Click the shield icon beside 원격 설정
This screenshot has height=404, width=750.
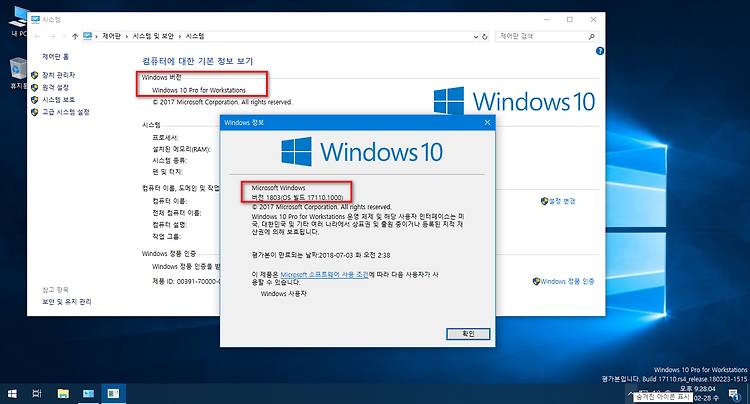(x=34, y=87)
